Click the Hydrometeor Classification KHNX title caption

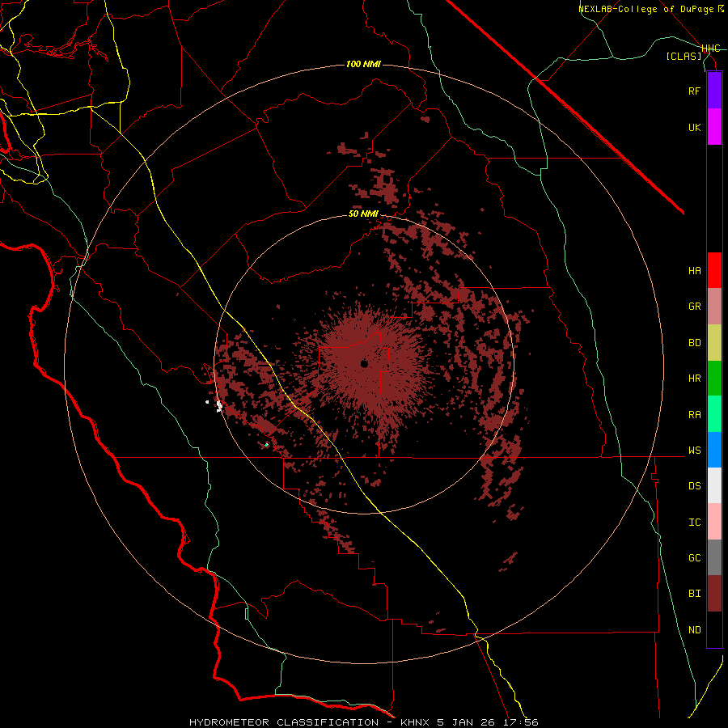pyautogui.click(x=363, y=722)
